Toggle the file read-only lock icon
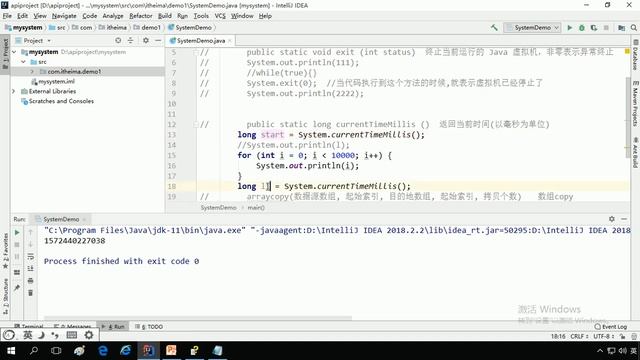This screenshot has width=640, height=360. point(622,336)
